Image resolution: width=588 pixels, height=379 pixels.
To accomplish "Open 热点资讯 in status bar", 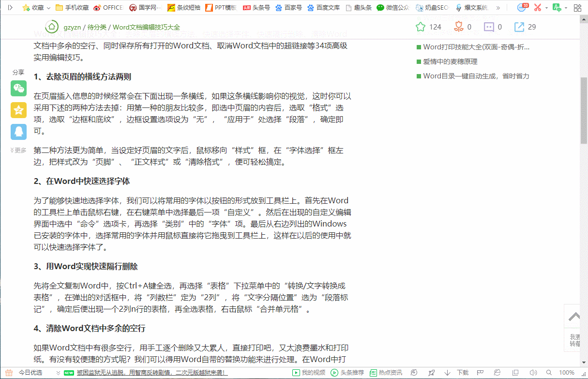I will pyautogui.click(x=386, y=373).
